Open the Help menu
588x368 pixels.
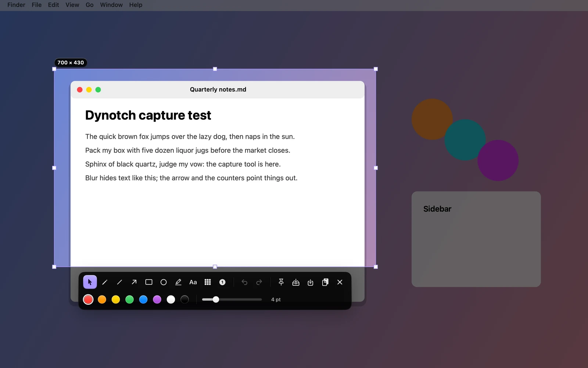point(136,5)
